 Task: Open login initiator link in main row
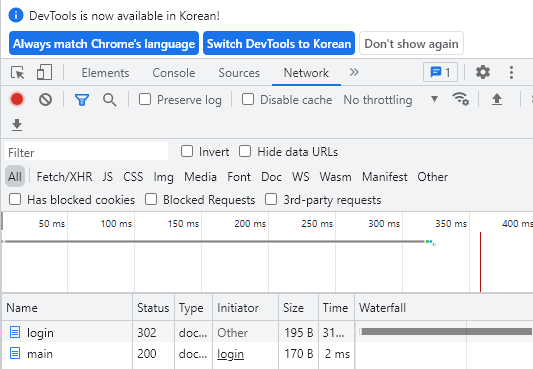[x=230, y=354]
